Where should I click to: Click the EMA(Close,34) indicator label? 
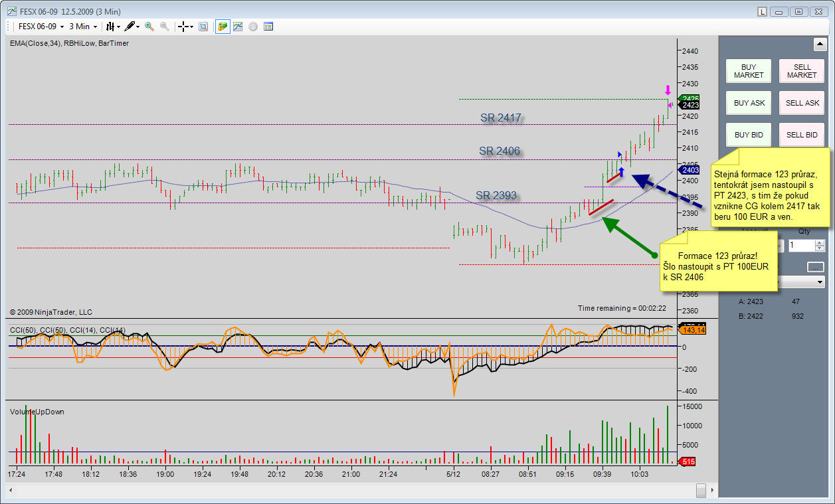tap(36, 43)
